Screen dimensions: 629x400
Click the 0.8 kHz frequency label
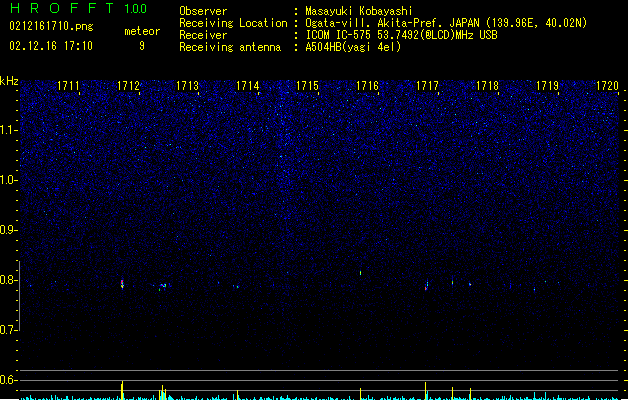click(x=8, y=280)
